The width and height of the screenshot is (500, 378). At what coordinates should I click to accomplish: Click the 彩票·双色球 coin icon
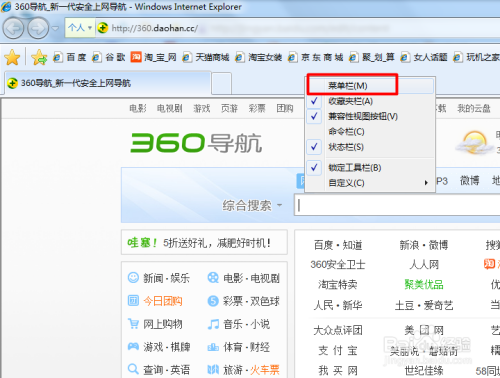point(213,301)
